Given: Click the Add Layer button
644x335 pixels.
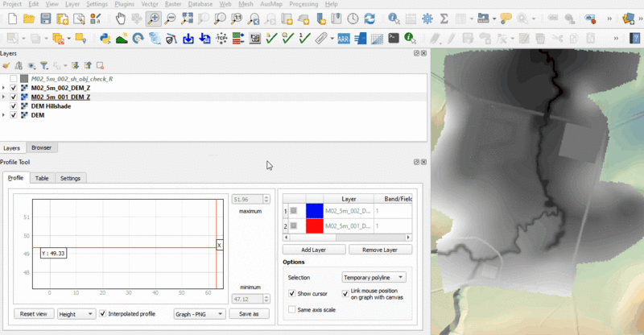Looking at the screenshot, I should coord(313,250).
